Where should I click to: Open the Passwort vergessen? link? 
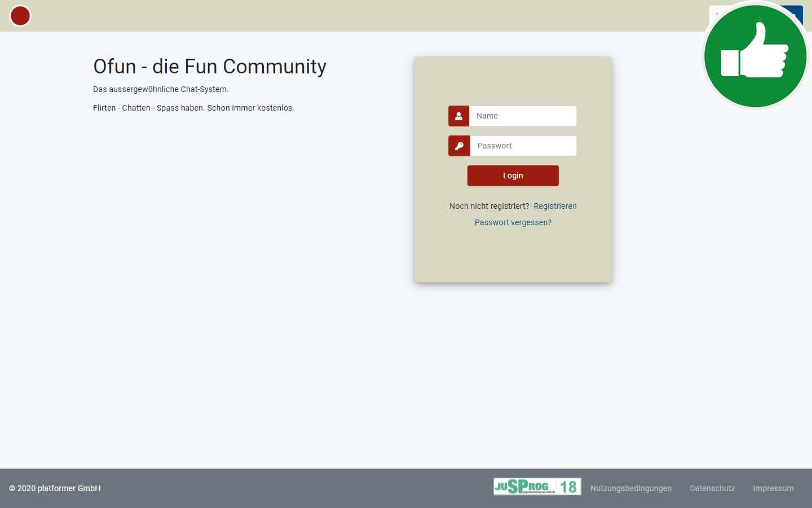point(513,223)
